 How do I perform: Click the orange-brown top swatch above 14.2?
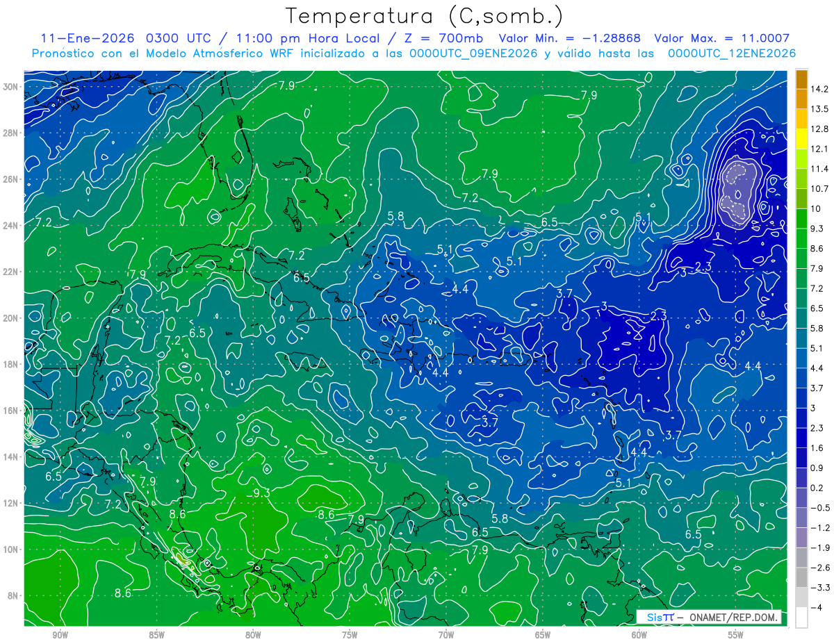coord(801,79)
